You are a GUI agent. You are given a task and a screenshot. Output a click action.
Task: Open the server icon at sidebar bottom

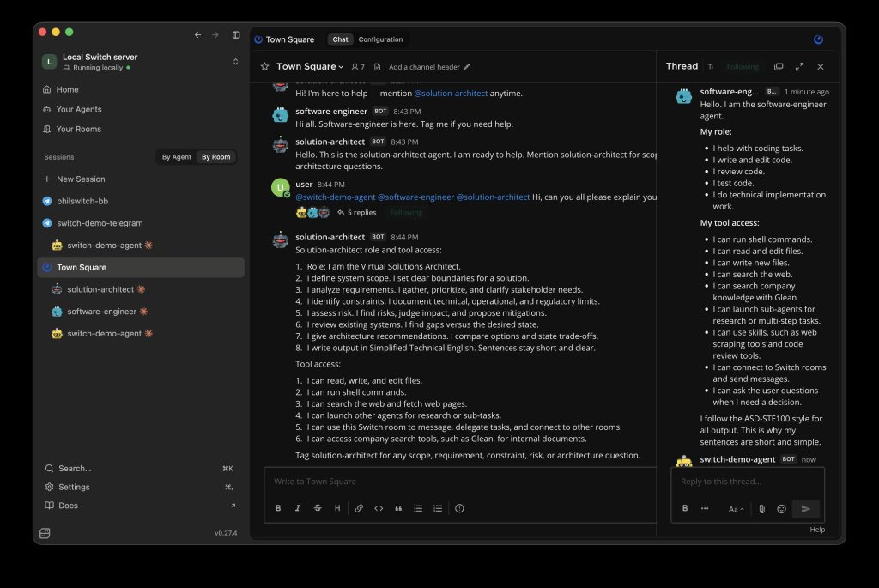point(45,533)
